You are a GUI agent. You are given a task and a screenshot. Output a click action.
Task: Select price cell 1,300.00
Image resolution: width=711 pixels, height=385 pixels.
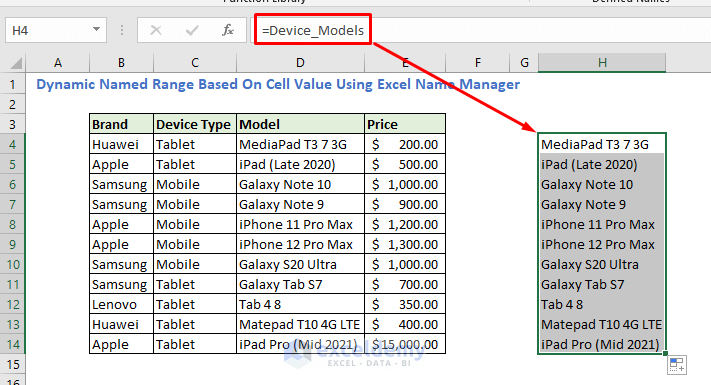click(405, 244)
